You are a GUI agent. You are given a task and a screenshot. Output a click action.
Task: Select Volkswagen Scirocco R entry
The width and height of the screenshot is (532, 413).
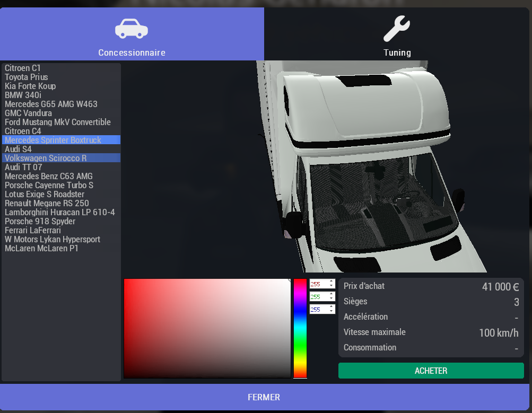pos(61,158)
